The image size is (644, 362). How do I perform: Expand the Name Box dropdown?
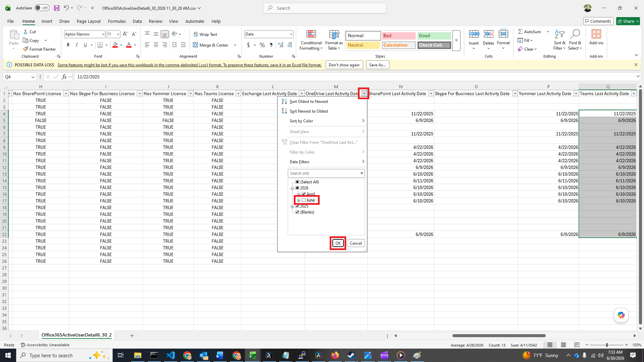tap(33, 77)
